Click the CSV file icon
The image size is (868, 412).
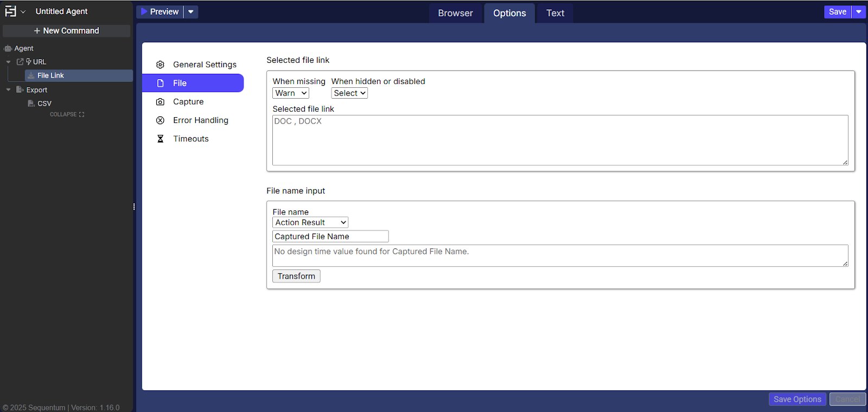pyautogui.click(x=31, y=103)
